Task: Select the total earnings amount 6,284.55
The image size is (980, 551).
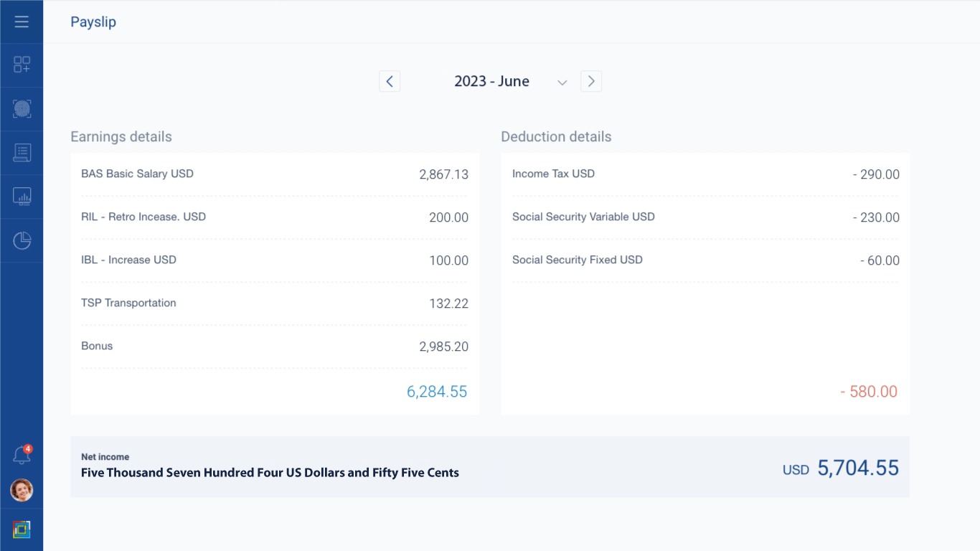Action: tap(437, 392)
